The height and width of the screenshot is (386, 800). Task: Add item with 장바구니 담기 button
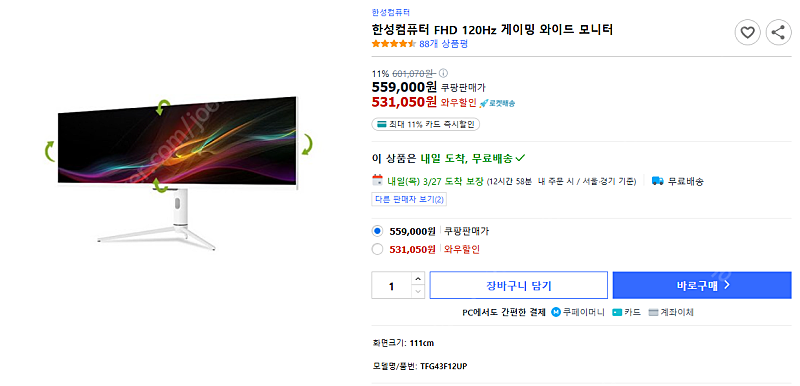pos(518,285)
